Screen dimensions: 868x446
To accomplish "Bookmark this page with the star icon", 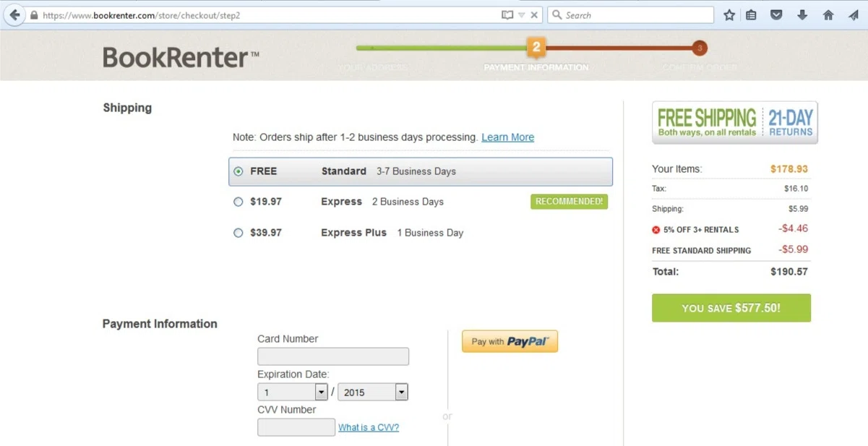I will (729, 14).
